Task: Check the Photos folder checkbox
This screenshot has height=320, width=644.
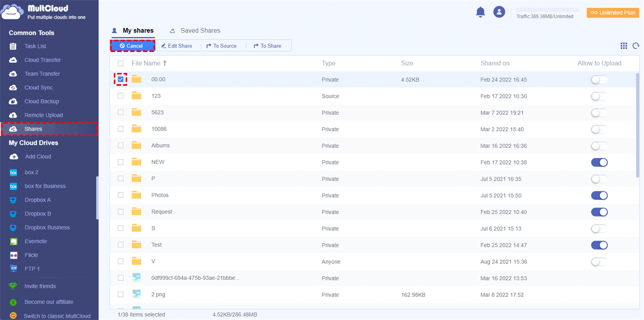Action: [121, 195]
